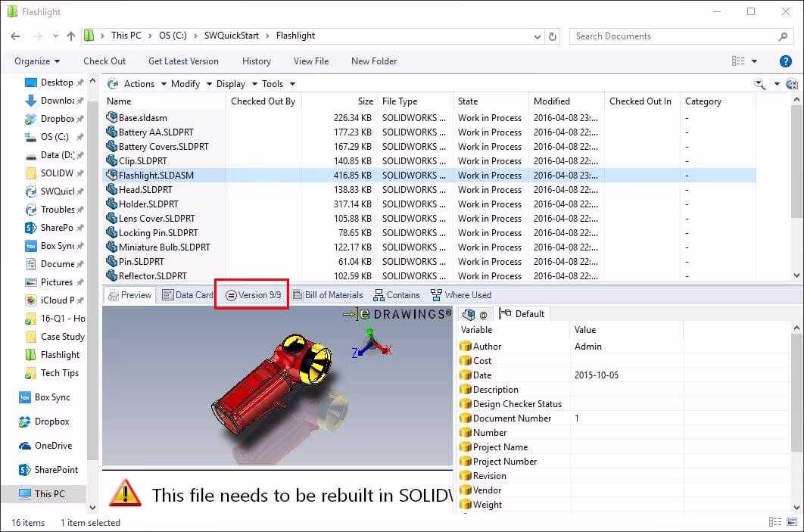The image size is (804, 532).
Task: Switch to large thumbnails view in status bar
Action: 792,522
